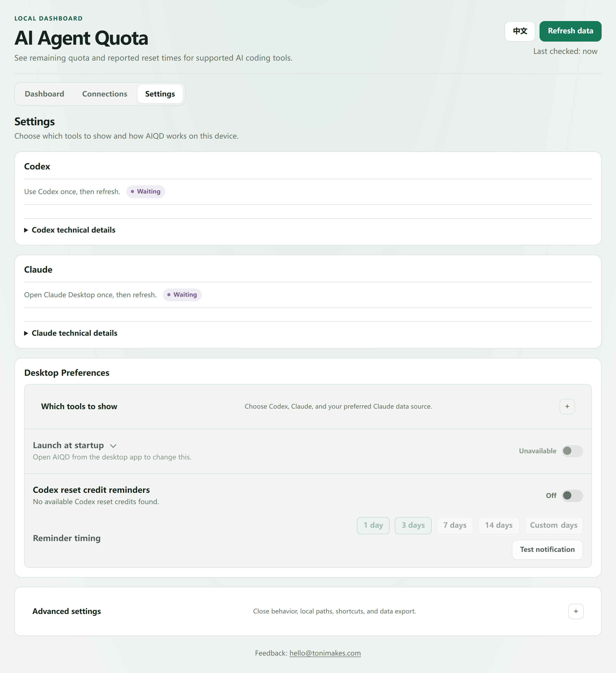Switch to the Dashboard tab
The height and width of the screenshot is (673, 616).
click(x=44, y=94)
